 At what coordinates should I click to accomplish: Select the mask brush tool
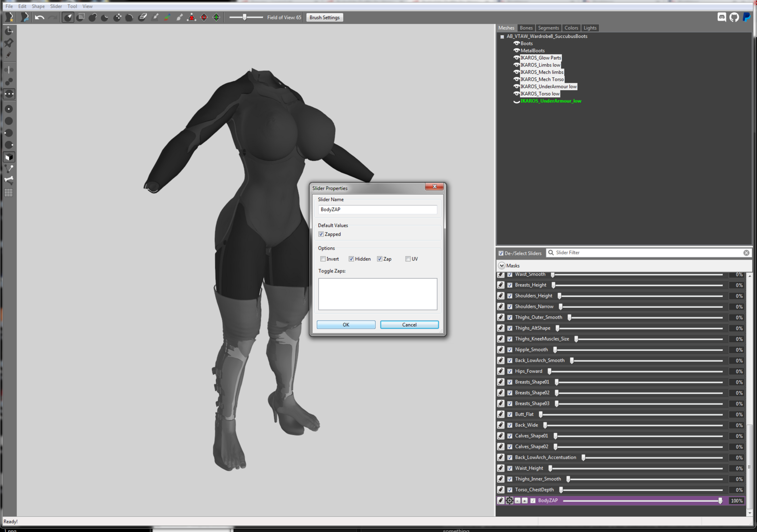coord(80,17)
